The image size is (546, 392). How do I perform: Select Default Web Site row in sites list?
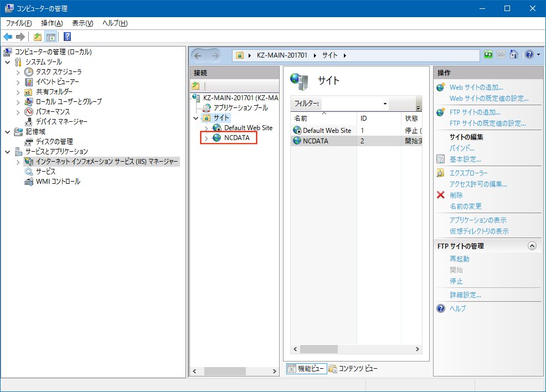coord(356,131)
